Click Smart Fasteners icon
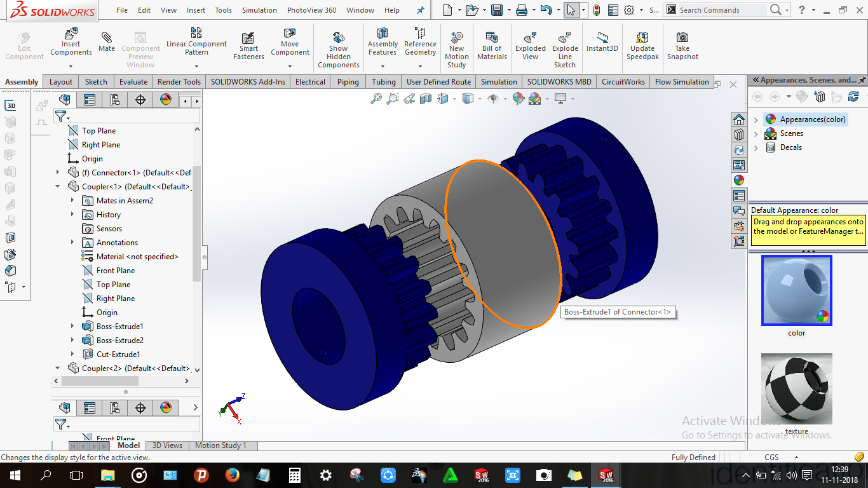The height and width of the screenshot is (488, 868). point(248,46)
